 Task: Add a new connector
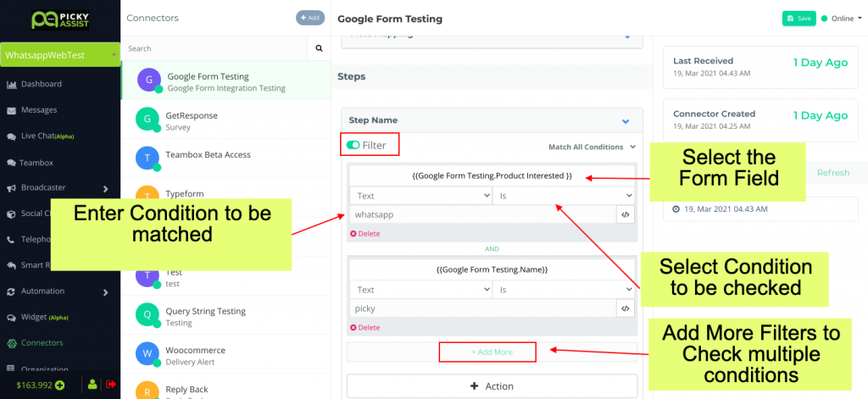(310, 18)
